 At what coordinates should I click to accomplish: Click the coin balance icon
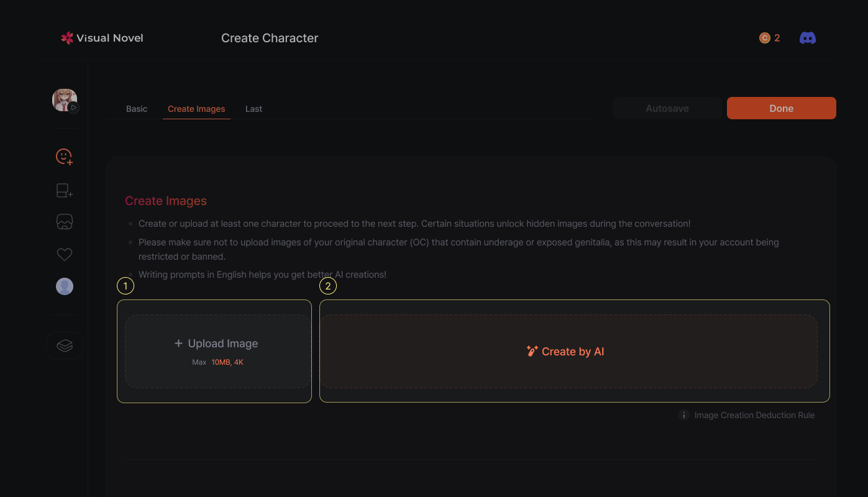[764, 38]
